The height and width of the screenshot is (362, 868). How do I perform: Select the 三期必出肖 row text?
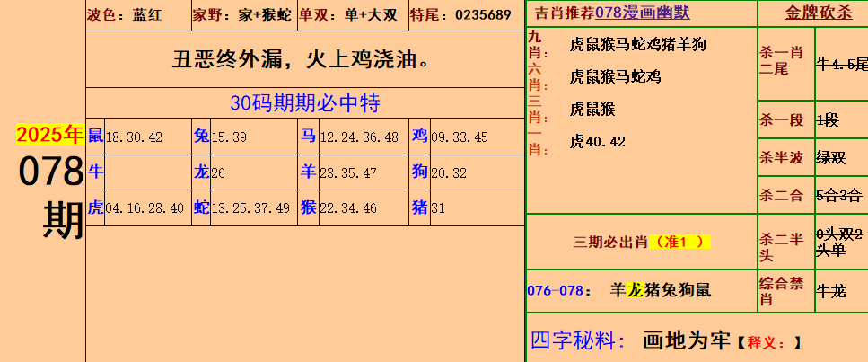612,242
